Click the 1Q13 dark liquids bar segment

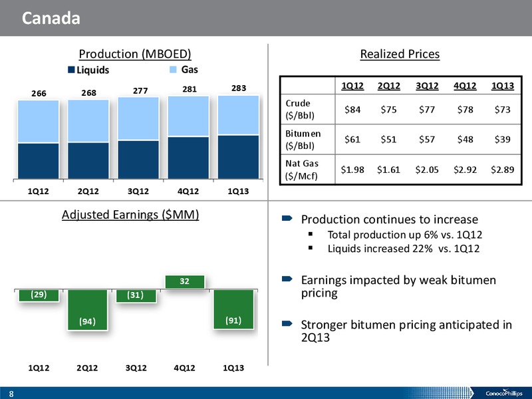[238, 157]
